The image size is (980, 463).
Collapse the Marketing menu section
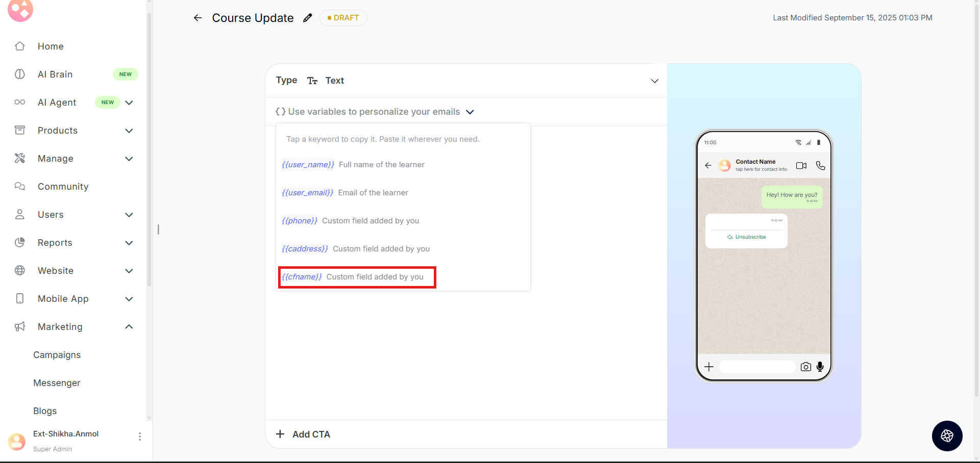coord(129,327)
